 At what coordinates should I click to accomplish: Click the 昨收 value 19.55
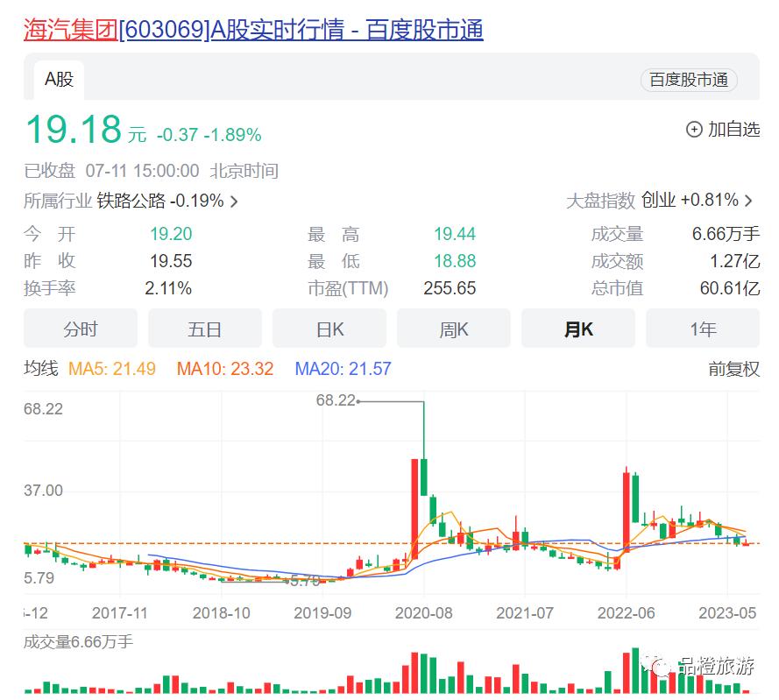click(x=171, y=261)
